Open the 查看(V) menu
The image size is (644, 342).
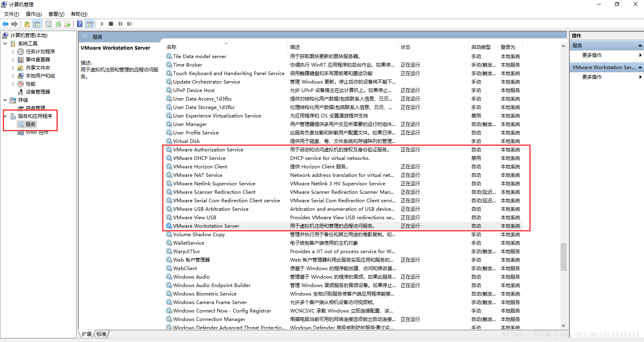pos(56,14)
